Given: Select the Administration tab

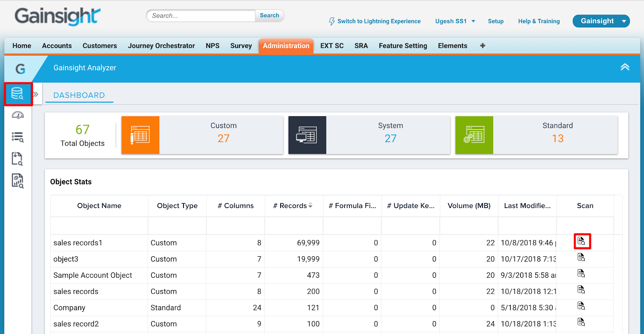Looking at the screenshot, I should [286, 46].
